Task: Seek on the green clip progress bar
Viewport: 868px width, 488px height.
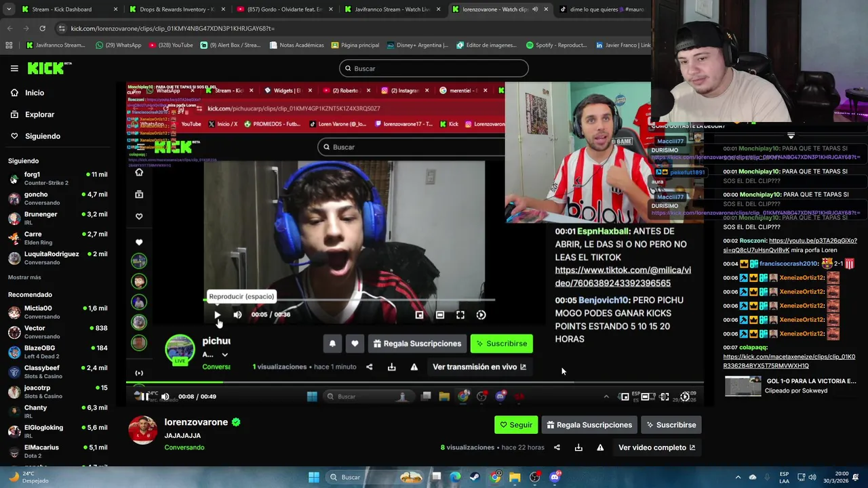Action: (414, 383)
